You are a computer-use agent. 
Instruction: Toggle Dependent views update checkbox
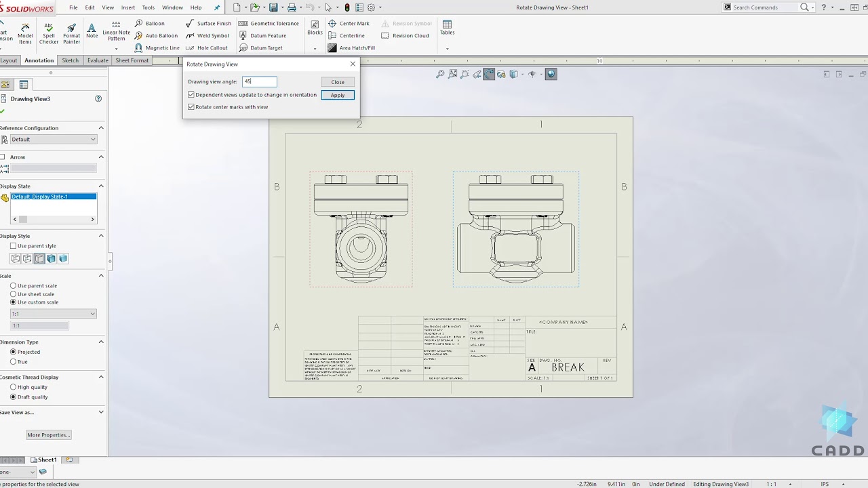pyautogui.click(x=191, y=95)
